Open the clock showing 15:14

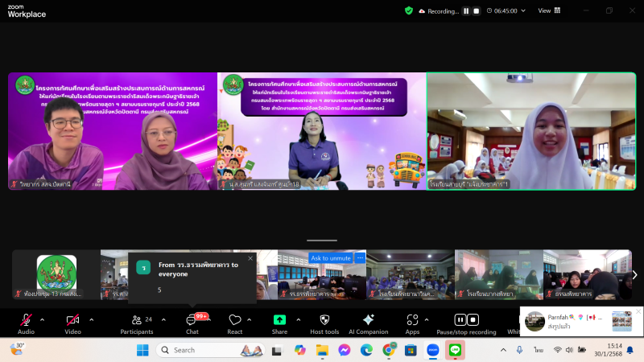tap(608, 350)
